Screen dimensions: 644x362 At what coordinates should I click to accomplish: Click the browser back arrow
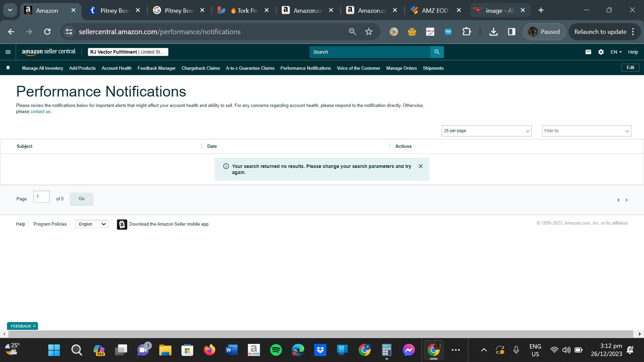(11, 32)
